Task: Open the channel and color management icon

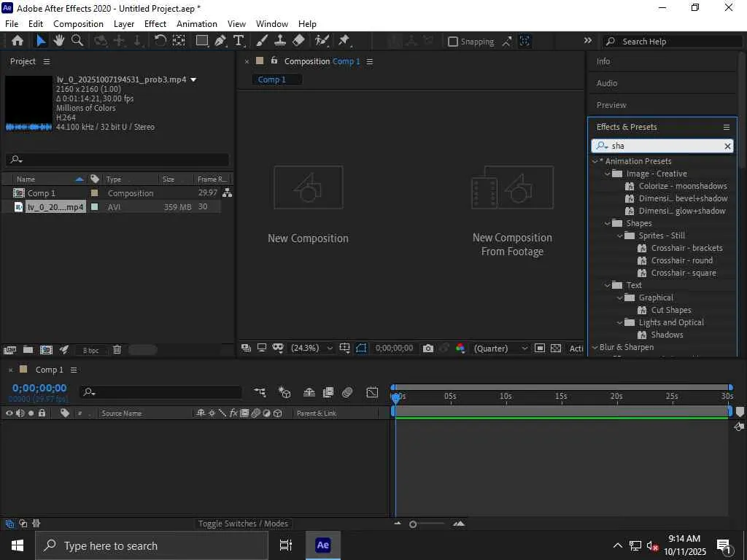Action: coord(460,348)
